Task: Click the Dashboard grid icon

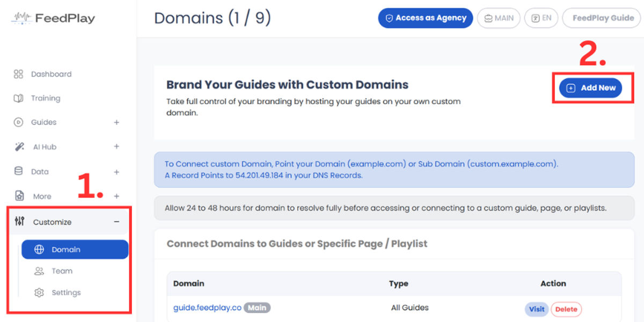Action: pos(18,74)
